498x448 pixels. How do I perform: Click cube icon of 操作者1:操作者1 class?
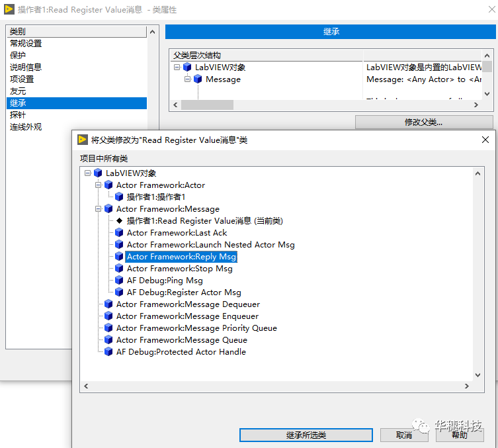pos(119,197)
